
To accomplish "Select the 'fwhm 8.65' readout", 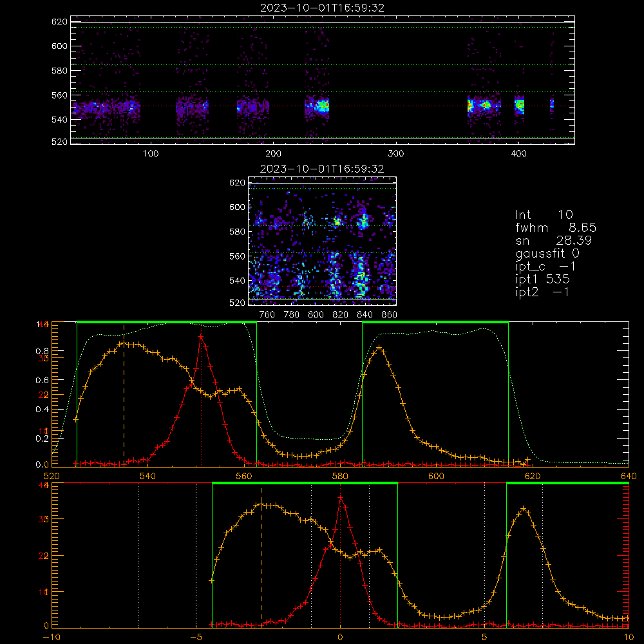I will (x=556, y=227).
